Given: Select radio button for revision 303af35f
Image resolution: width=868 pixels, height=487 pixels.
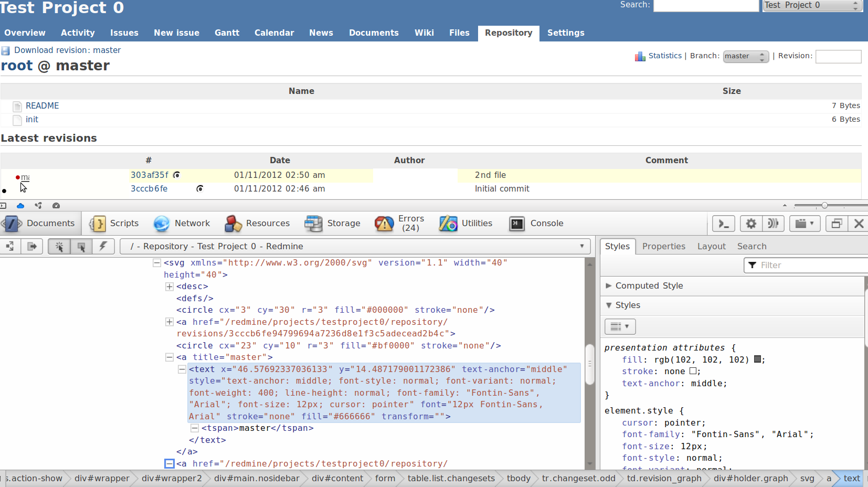Looking at the screenshot, I should 176,175.
